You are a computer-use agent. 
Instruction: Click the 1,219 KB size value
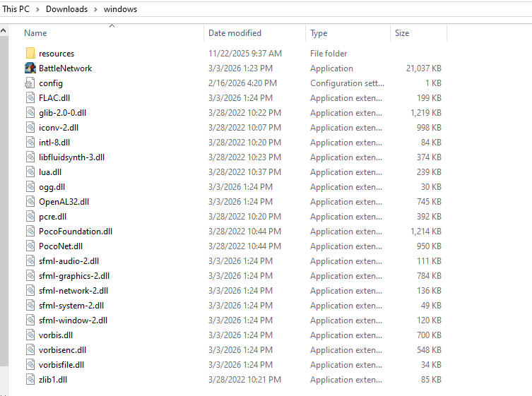coord(426,112)
